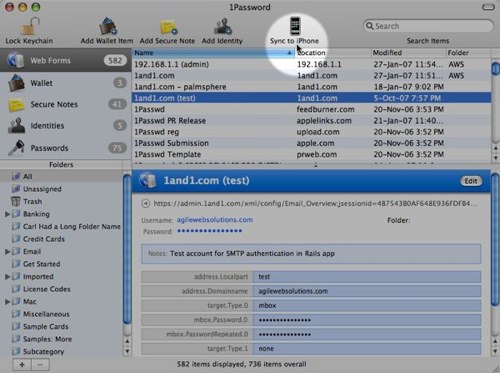Open the Wallet category

65,83
